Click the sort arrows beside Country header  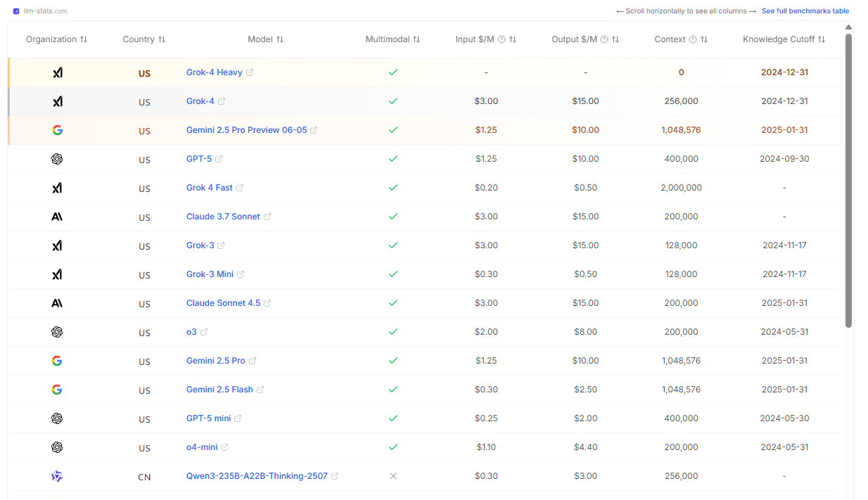162,39
